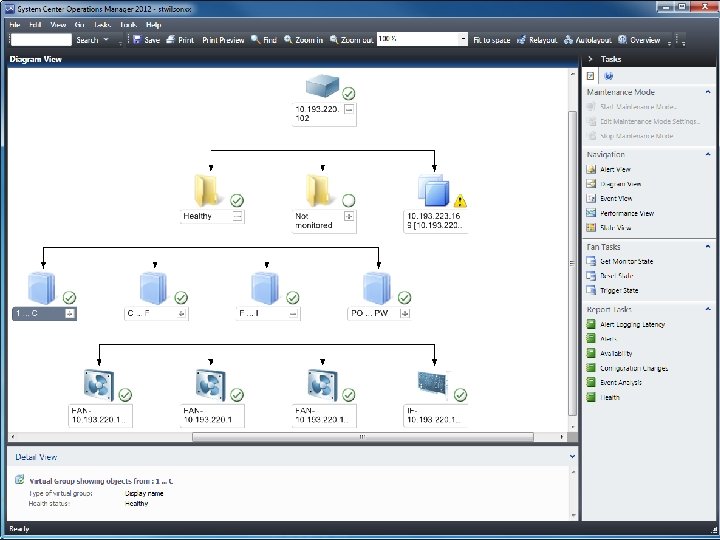Select the root 10.193.220.102 device node icon
This screenshot has height=540, width=720.
point(322,86)
